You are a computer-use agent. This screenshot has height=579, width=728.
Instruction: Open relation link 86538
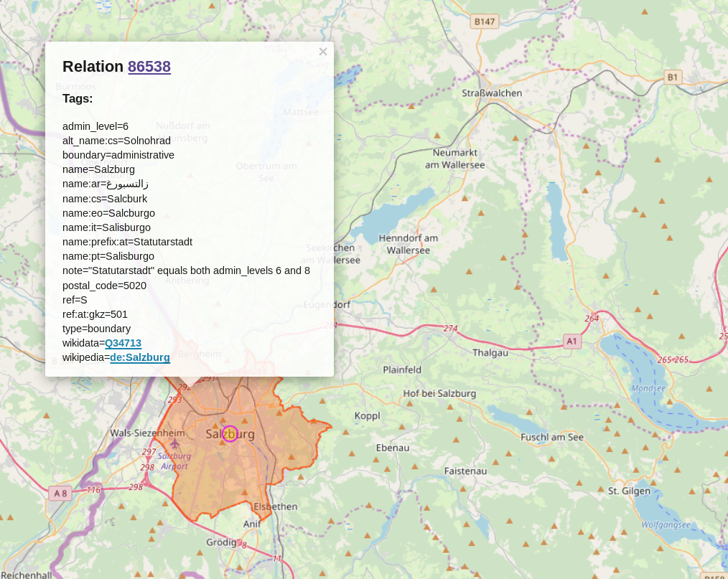tap(149, 67)
